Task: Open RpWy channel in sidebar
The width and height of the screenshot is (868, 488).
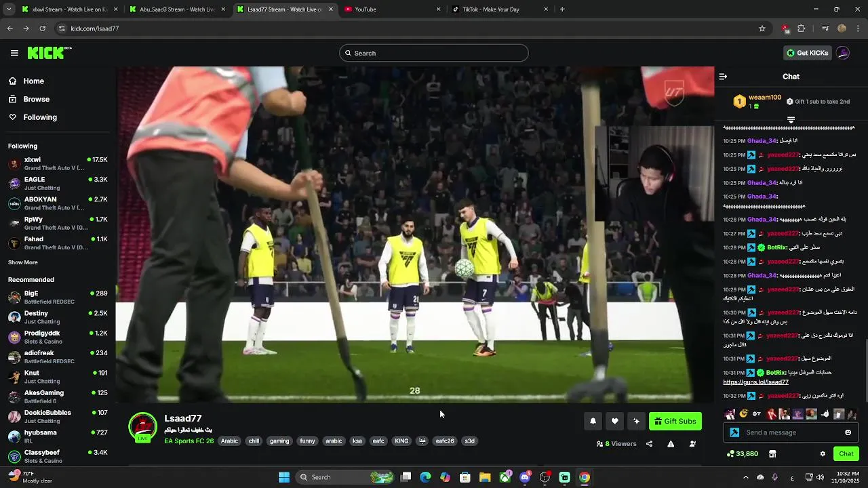Action: pos(58,223)
